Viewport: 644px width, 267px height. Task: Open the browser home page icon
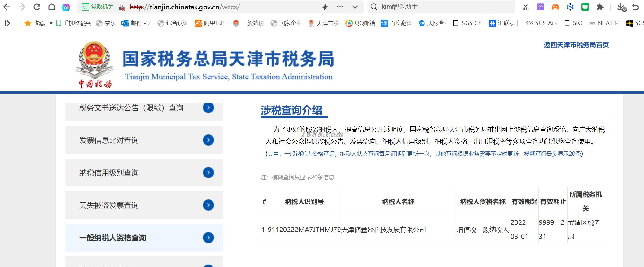[52, 7]
